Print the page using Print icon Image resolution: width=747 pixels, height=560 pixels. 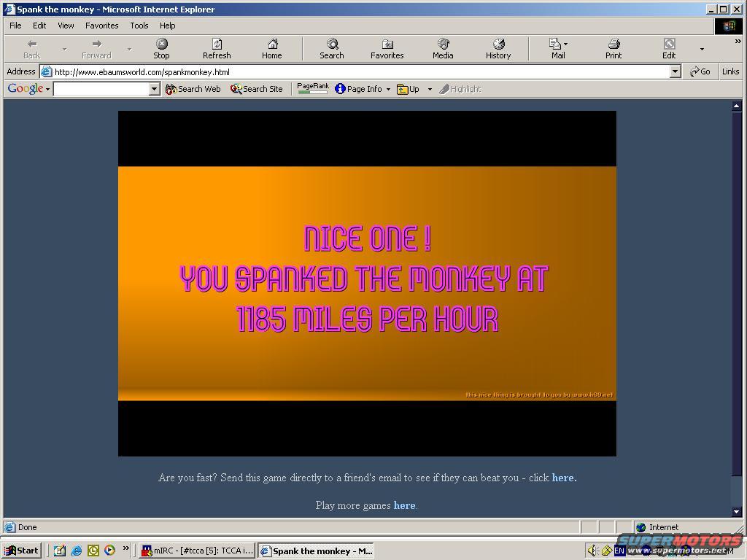point(614,48)
